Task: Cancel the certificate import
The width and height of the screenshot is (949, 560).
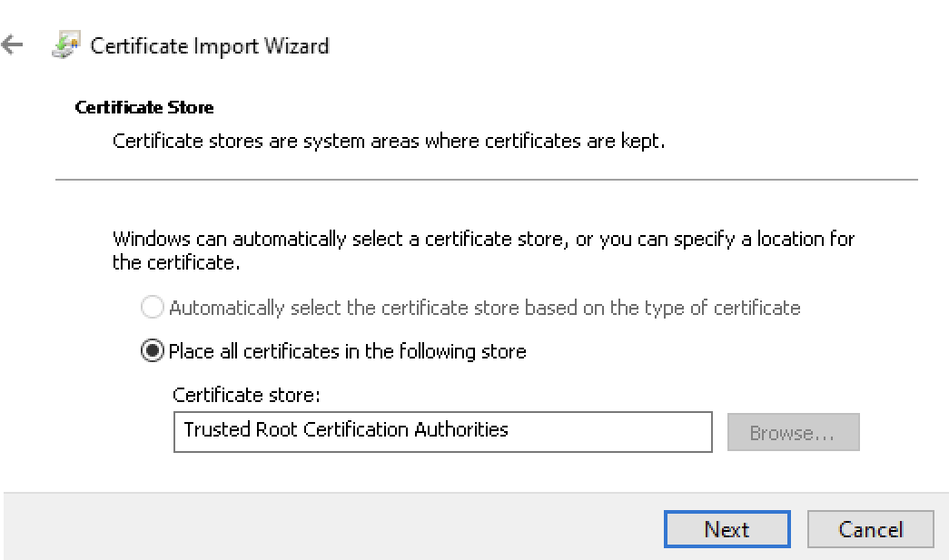Action: click(870, 529)
